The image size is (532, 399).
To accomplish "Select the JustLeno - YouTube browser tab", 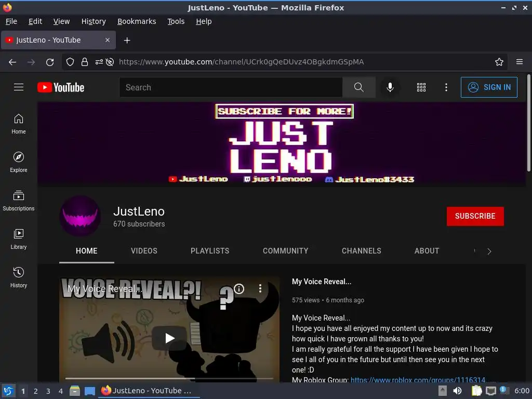I will (58, 40).
